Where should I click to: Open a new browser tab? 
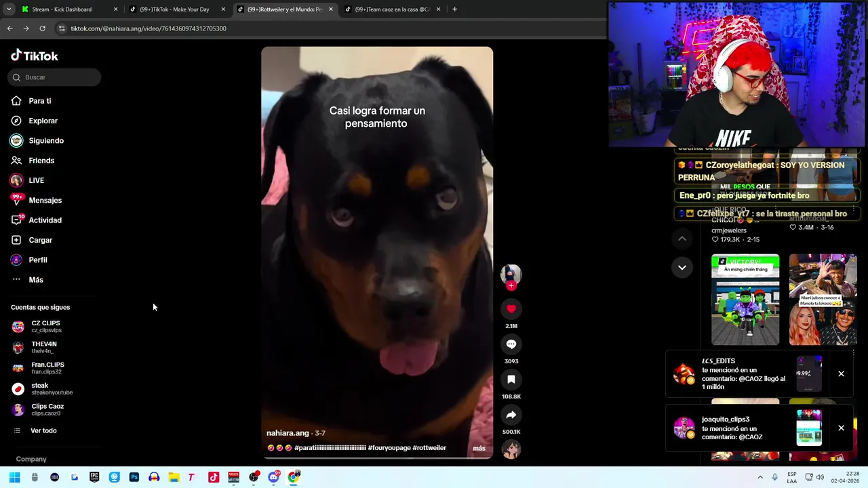(454, 9)
